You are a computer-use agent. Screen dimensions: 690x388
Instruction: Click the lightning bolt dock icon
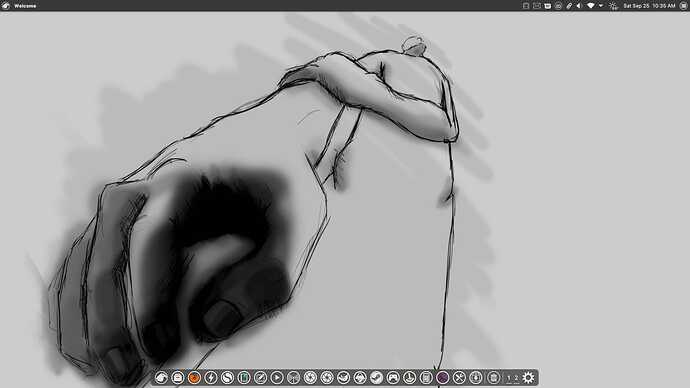pyautogui.click(x=211, y=377)
